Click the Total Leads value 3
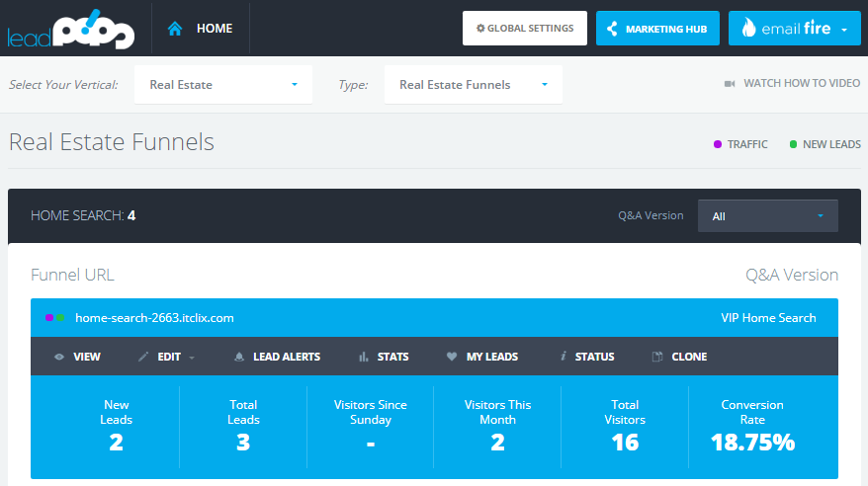This screenshot has width=868, height=486. pyautogui.click(x=243, y=443)
